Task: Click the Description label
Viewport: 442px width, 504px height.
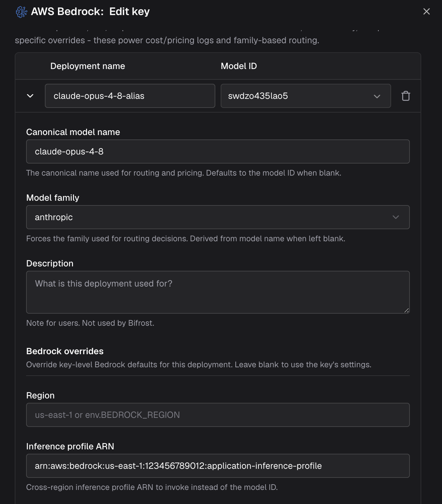Action: point(50,263)
